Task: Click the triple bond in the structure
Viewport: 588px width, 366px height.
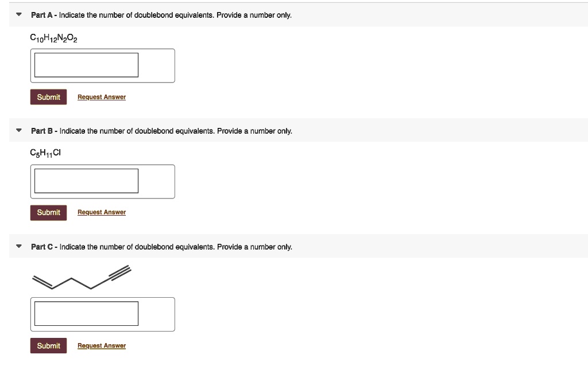Action: tap(120, 272)
